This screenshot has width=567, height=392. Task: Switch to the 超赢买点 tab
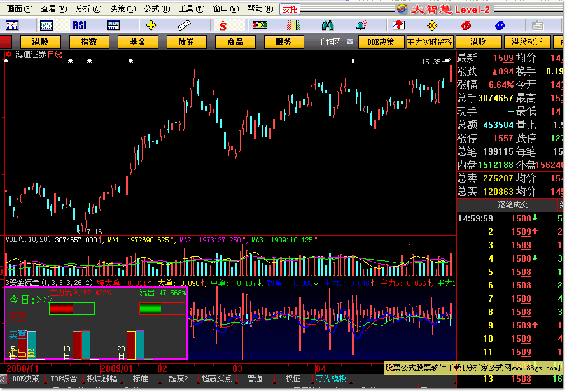pyautogui.click(x=216, y=379)
